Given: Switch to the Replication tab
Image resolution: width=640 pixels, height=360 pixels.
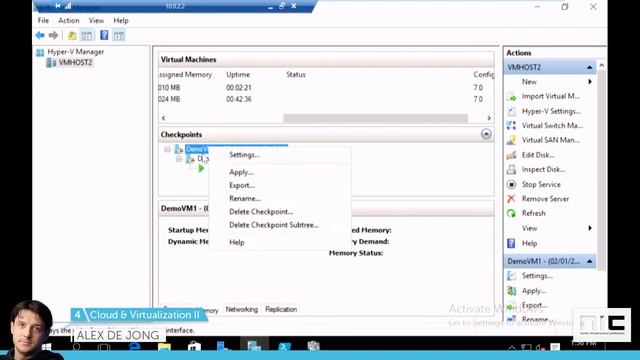Looking at the screenshot, I should (x=281, y=309).
